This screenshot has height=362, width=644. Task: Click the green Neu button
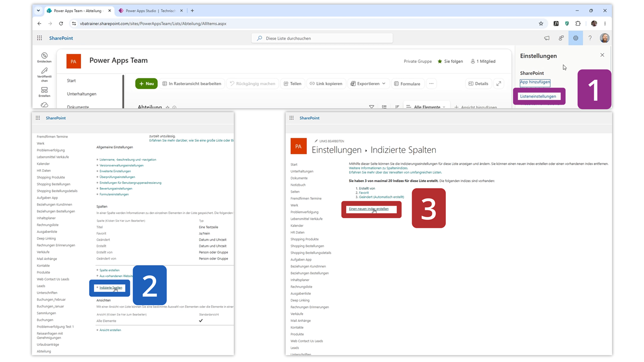[146, 83]
